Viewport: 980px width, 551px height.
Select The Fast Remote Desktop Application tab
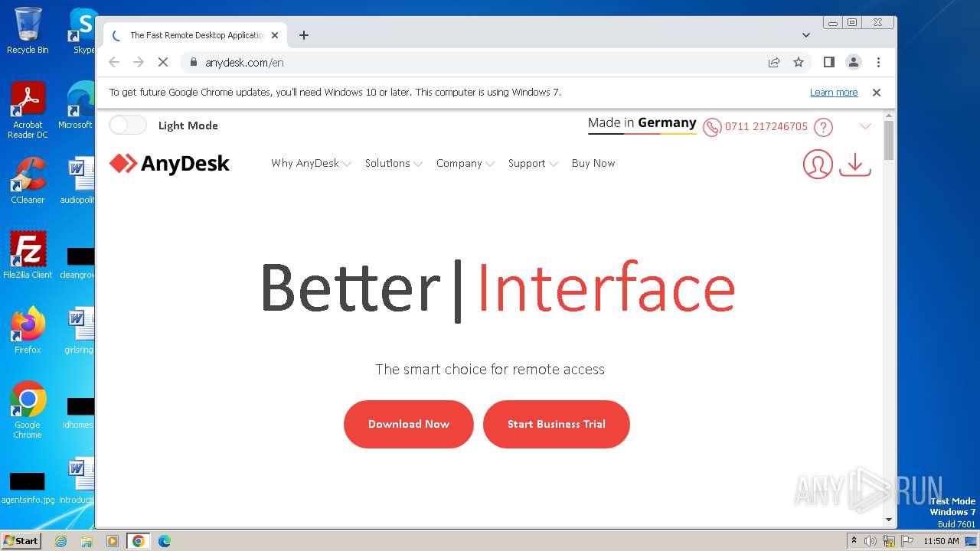(195, 35)
